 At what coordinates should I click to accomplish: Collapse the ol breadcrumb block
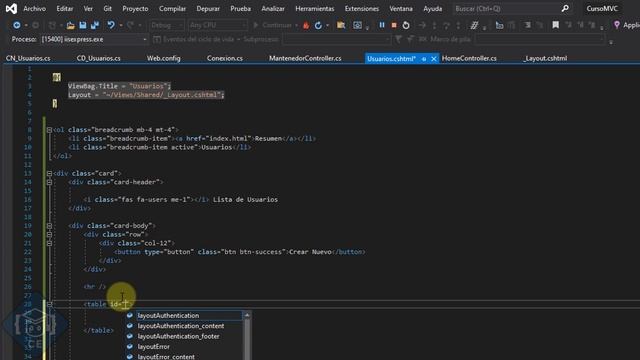(49, 130)
